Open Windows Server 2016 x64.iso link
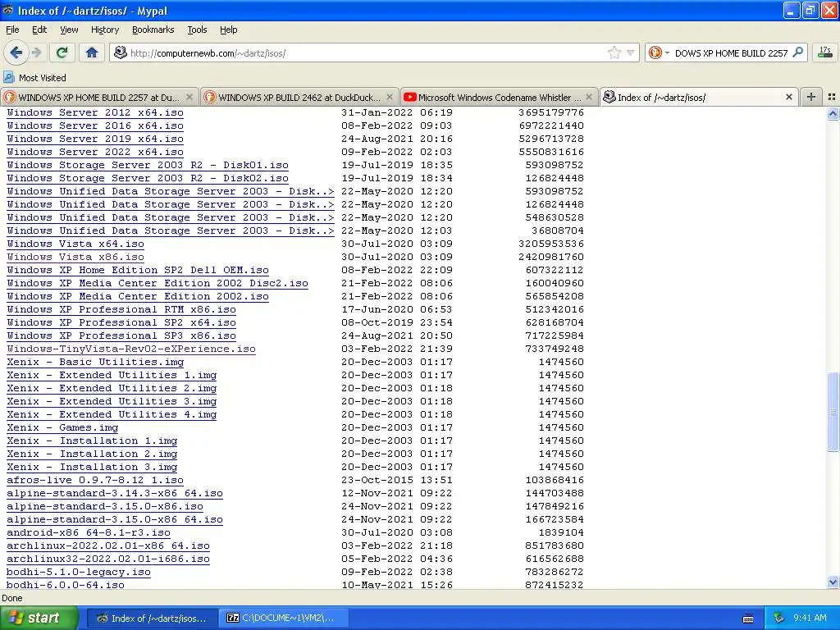Image resolution: width=840 pixels, height=630 pixels. pyautogui.click(x=95, y=126)
